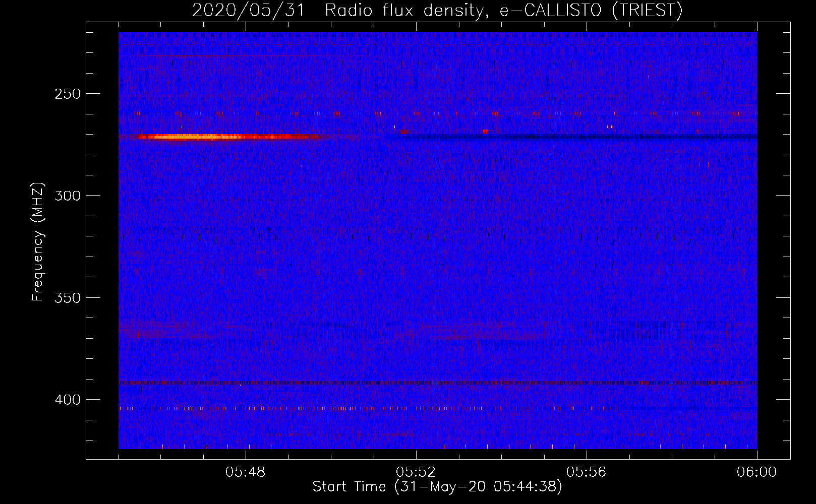Click the 05:56 time tick label
Image resolution: width=816 pixels, height=504 pixels.
(x=587, y=472)
